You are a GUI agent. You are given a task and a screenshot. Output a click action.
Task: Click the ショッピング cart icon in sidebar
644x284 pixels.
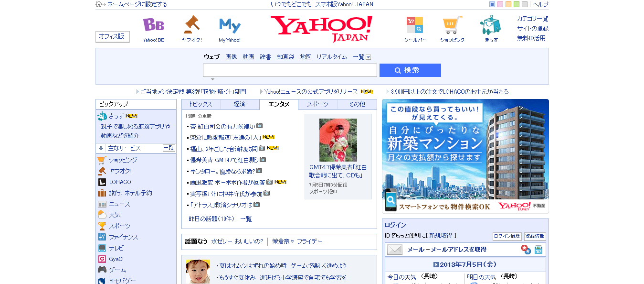102,160
